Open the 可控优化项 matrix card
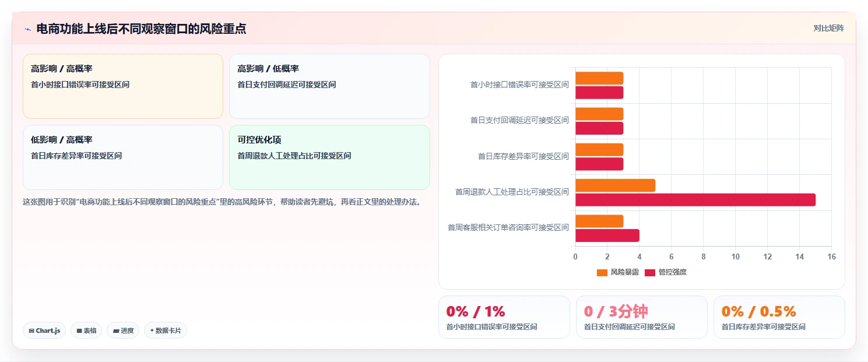Screen dimensions: 868x362 point(329,157)
